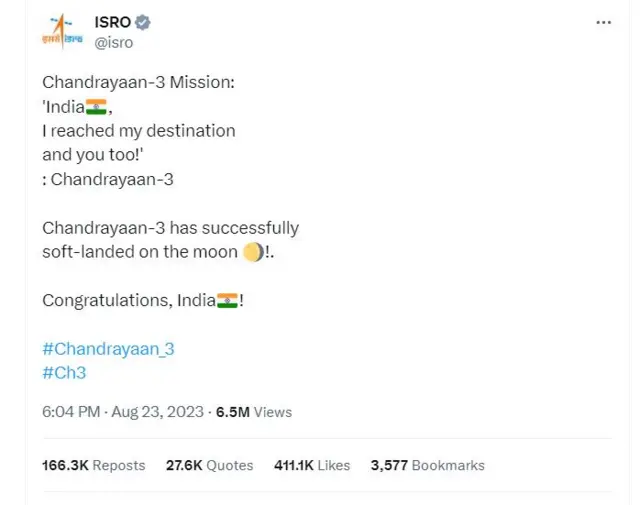Click the ISRO profile avatar logo
Screen dimensions: 640x505
tap(61, 31)
